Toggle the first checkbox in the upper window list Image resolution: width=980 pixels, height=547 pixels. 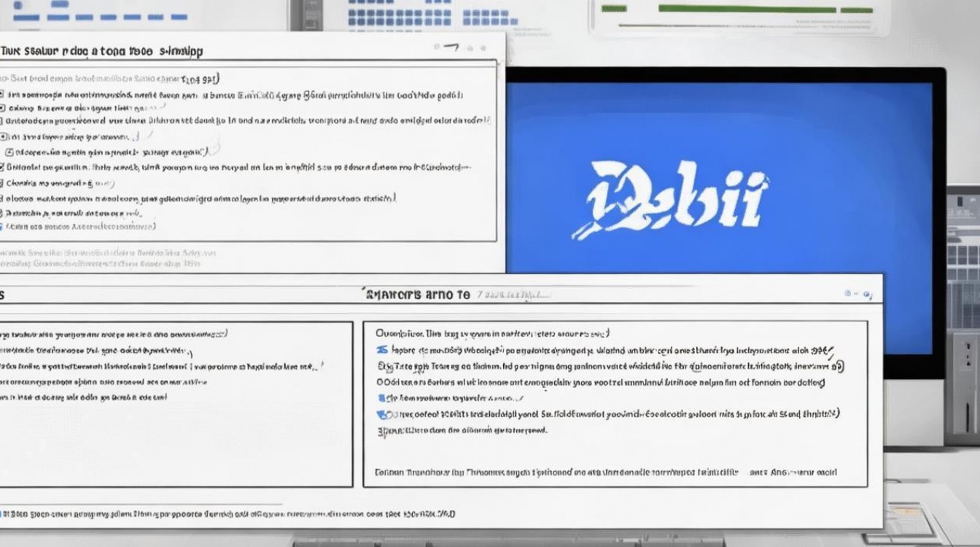click(x=2, y=95)
